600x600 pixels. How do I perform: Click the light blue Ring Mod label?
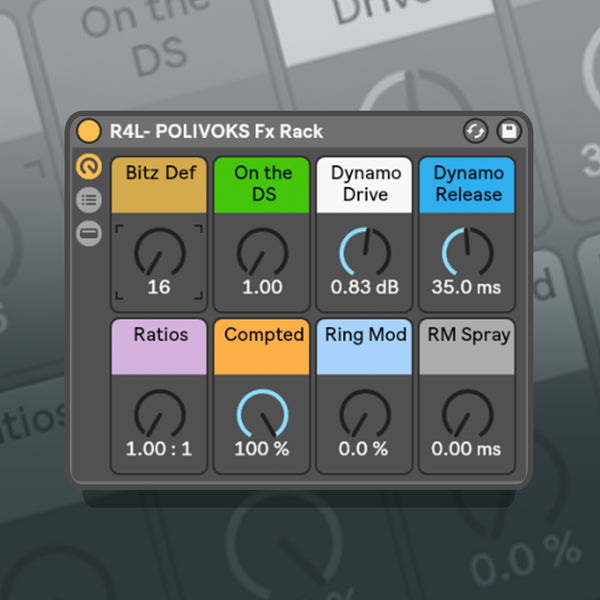point(364,347)
